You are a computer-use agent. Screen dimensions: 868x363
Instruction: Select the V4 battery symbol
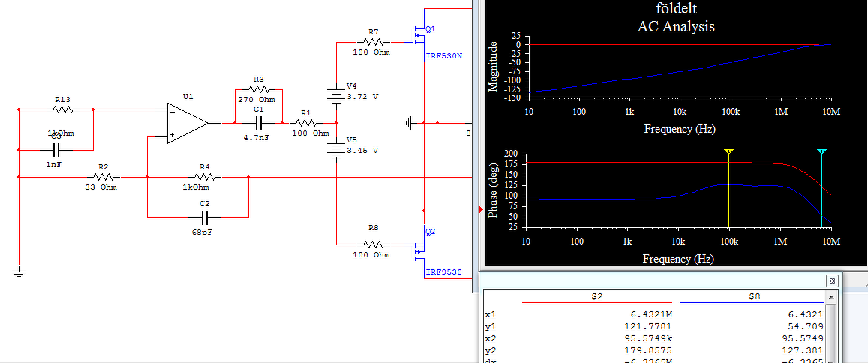pos(335,96)
